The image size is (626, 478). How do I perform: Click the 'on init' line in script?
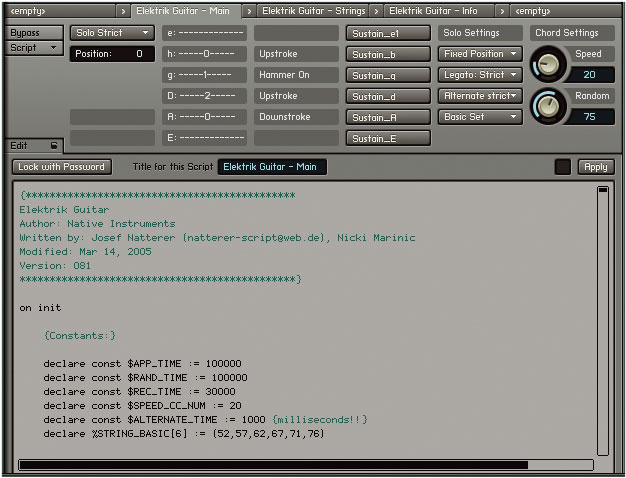point(40,308)
